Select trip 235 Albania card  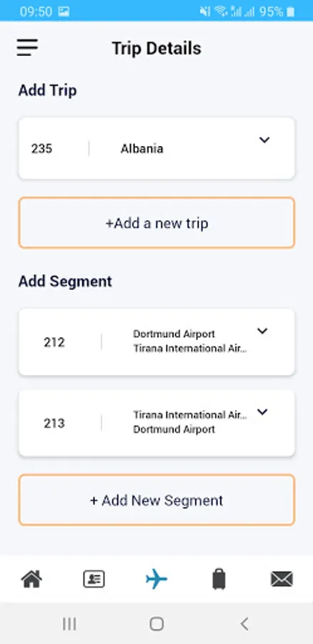point(156,148)
